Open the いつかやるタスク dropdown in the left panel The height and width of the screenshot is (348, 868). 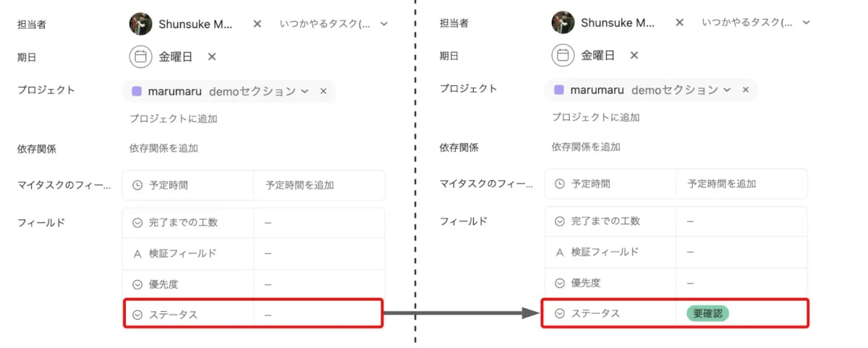[x=384, y=24]
